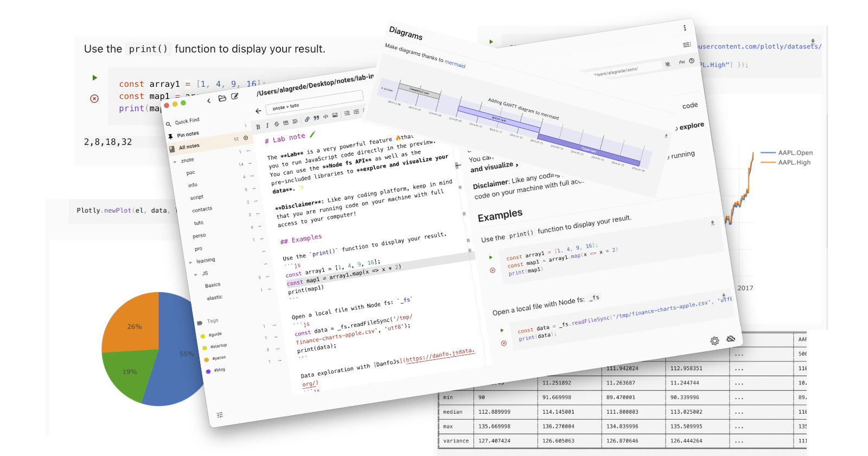
Task: Go back with the editor arrow icon
Action: click(258, 111)
